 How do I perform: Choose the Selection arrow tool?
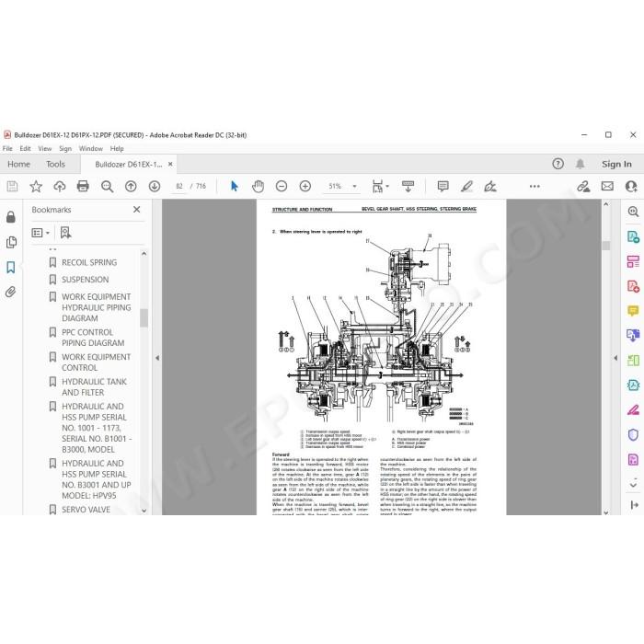(234, 187)
